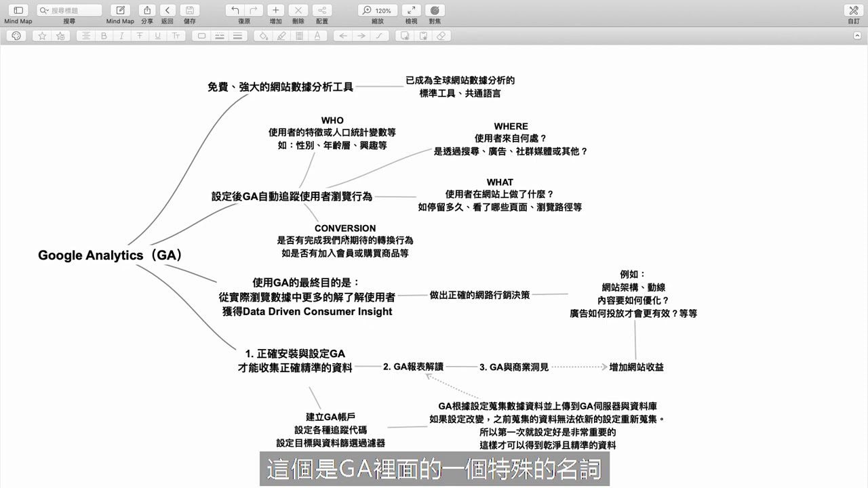Select the node 建立GA帳戶 設定各種追蹤代碼

331,430
